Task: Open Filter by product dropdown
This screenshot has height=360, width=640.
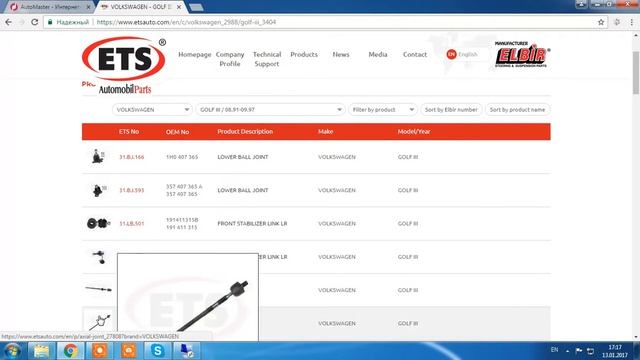Action: tap(383, 109)
